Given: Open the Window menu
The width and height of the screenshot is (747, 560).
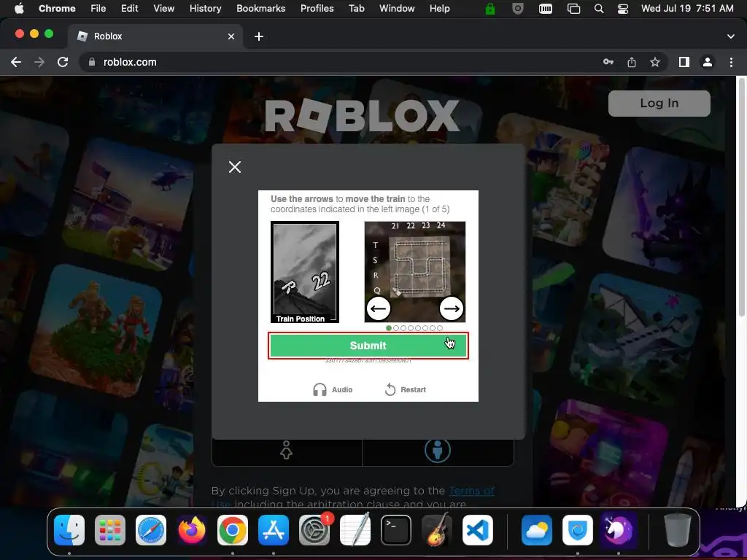Looking at the screenshot, I should 397,9.
